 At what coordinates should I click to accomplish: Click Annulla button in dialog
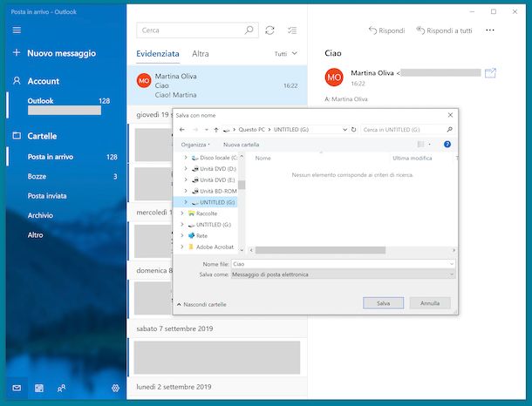(430, 303)
